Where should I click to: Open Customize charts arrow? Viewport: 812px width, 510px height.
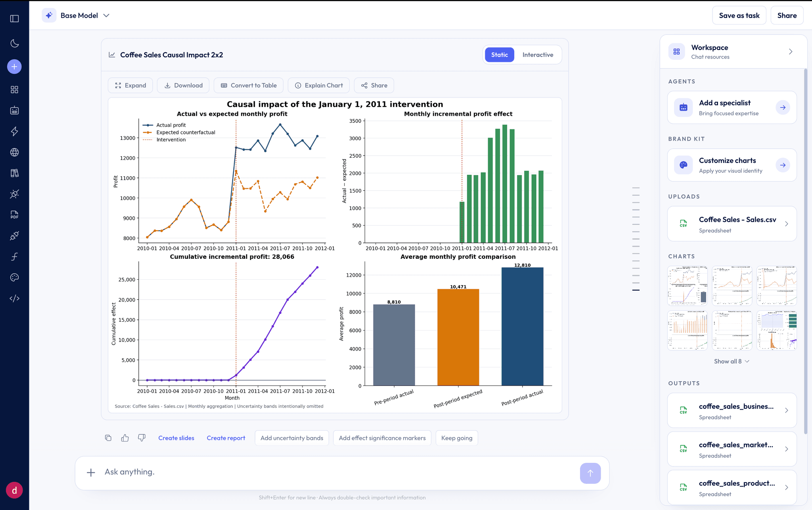tap(783, 165)
